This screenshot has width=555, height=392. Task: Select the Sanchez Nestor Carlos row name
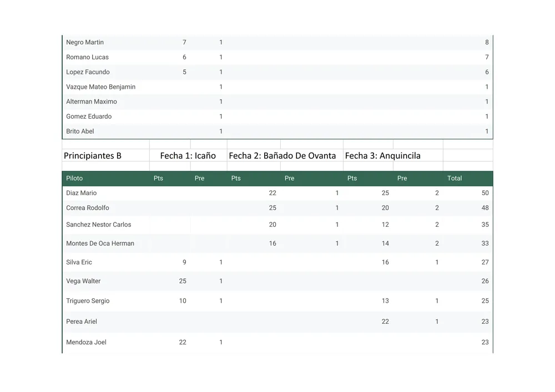point(99,225)
